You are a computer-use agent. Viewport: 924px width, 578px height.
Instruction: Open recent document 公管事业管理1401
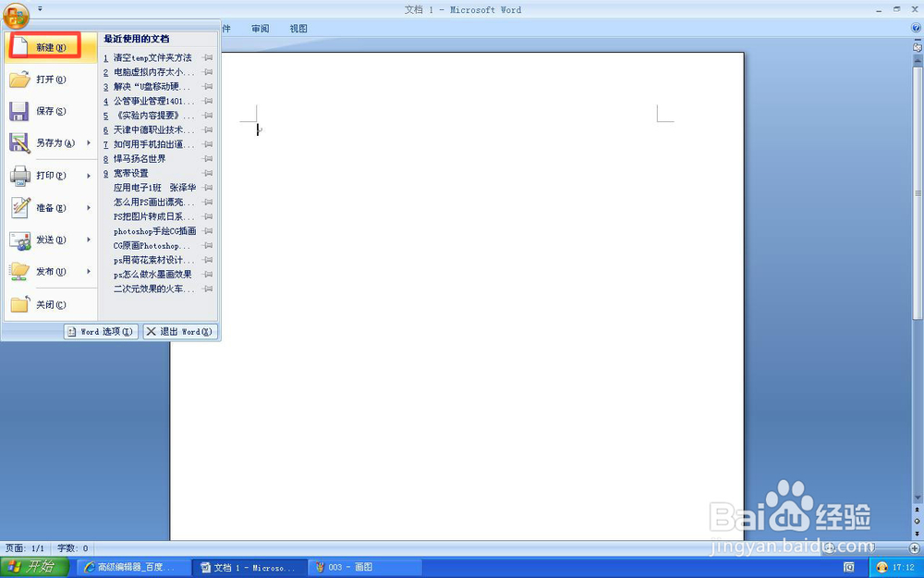(152, 101)
